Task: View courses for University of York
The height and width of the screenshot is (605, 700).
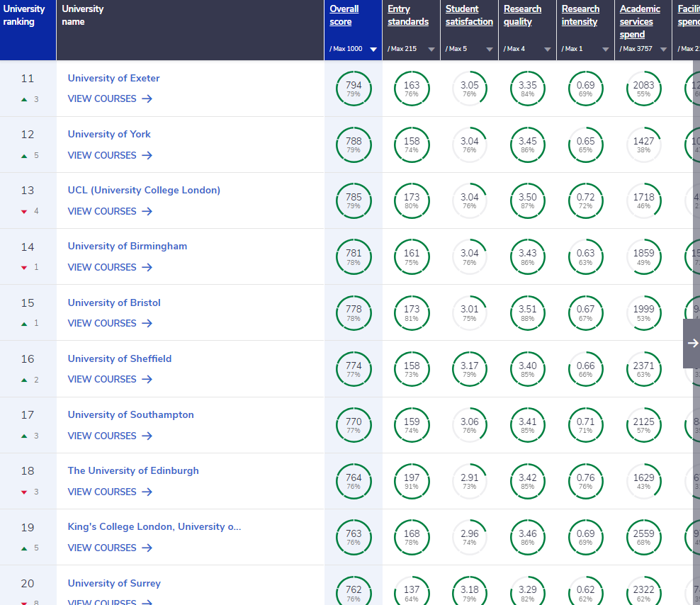Action: point(110,155)
